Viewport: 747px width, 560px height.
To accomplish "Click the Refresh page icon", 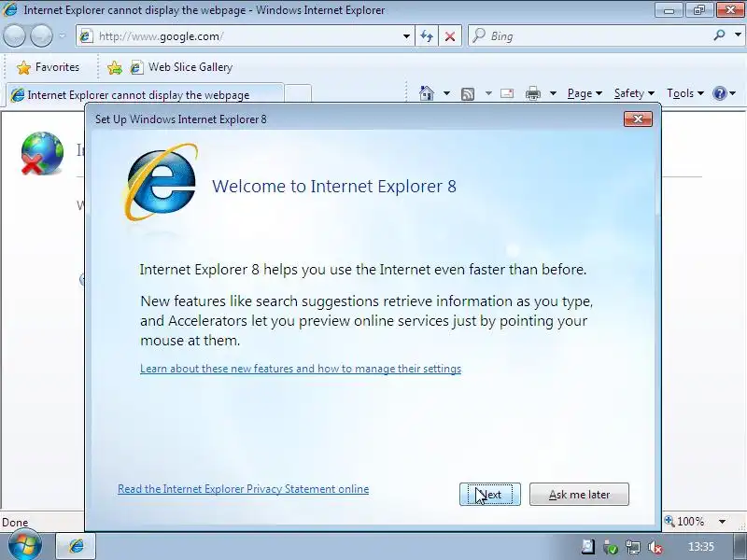I will click(427, 36).
